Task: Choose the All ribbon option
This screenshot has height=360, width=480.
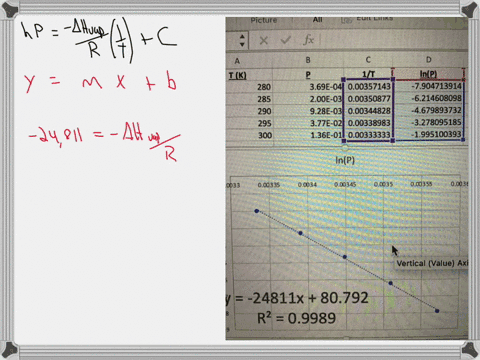Action: coord(318,20)
